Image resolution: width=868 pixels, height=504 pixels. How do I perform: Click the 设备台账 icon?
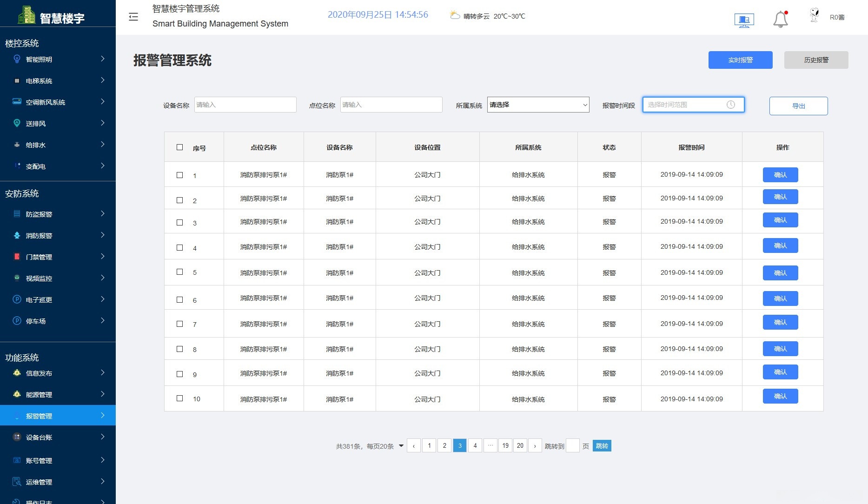(17, 437)
